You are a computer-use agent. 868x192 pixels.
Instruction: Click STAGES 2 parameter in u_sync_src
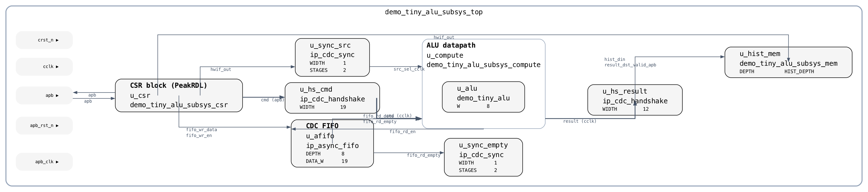(x=328, y=70)
